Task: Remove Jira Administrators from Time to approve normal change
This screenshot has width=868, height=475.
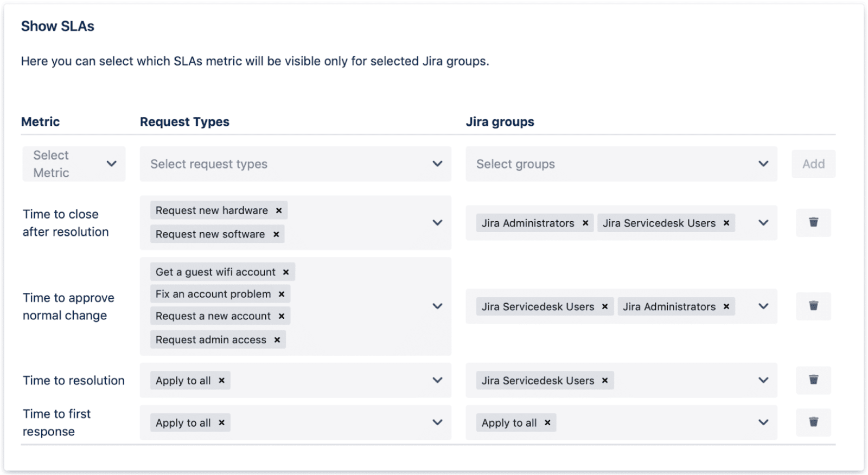Action: pos(726,306)
